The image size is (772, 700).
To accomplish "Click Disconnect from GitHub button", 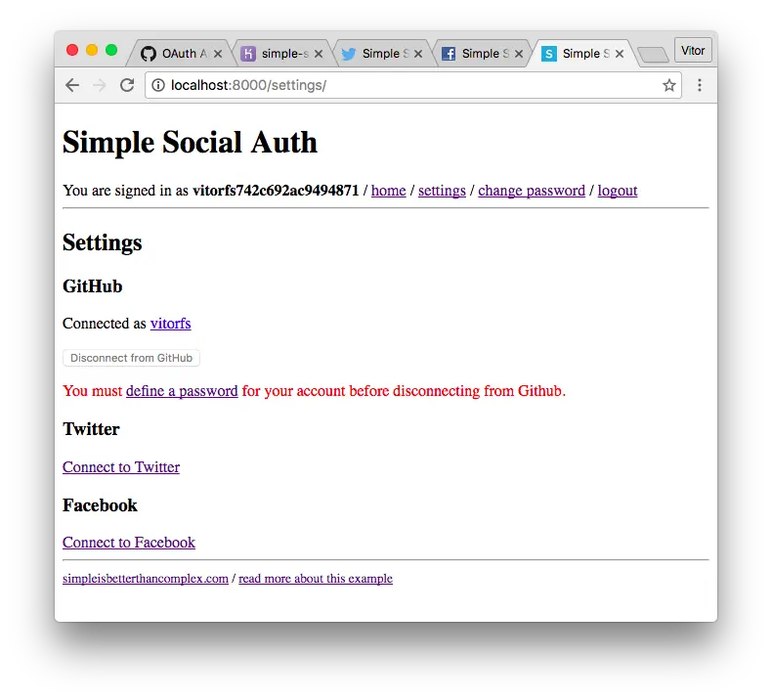I will (131, 358).
